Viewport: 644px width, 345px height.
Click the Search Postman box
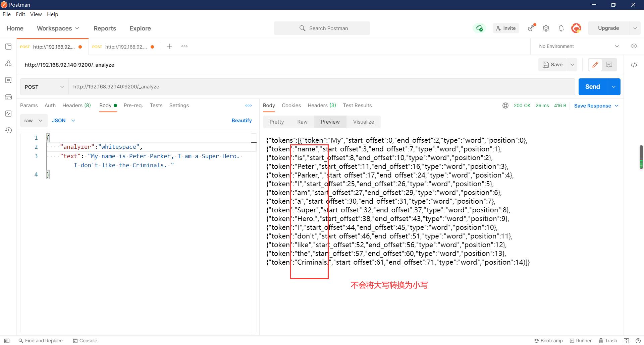pos(322,28)
